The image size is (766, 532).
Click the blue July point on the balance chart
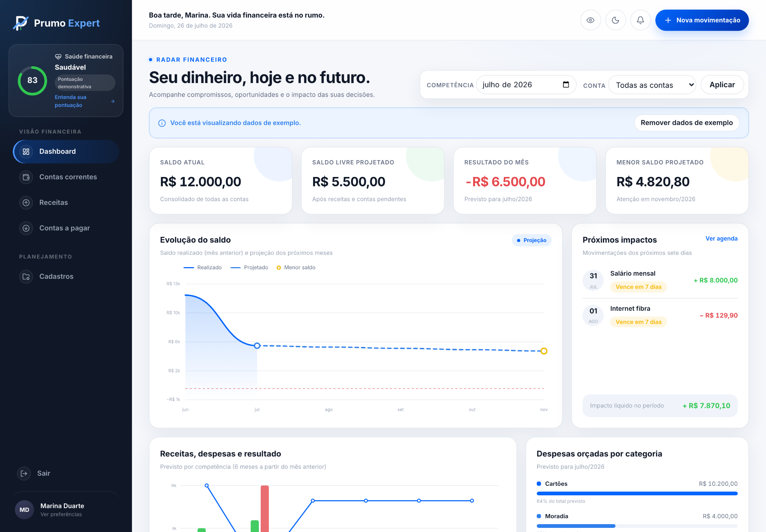pyautogui.click(x=257, y=346)
